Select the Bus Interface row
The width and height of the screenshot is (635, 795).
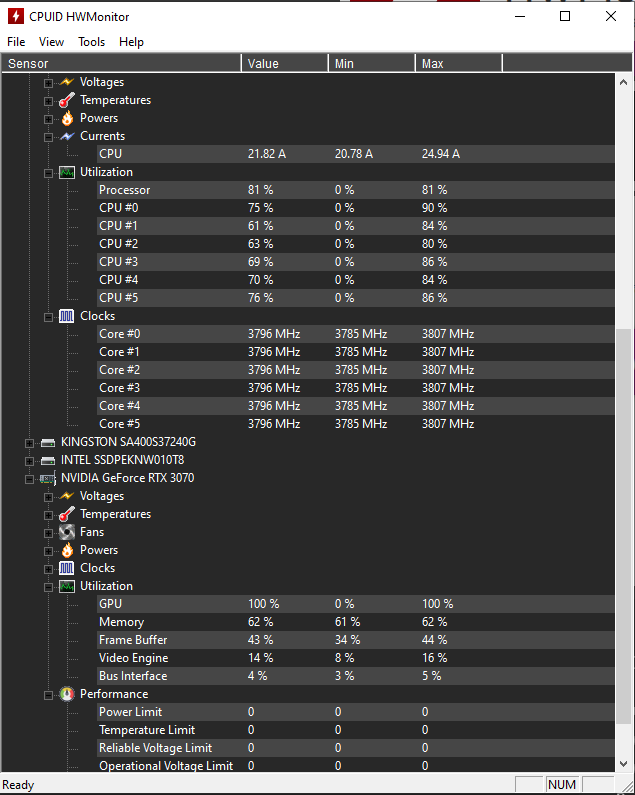coord(356,676)
